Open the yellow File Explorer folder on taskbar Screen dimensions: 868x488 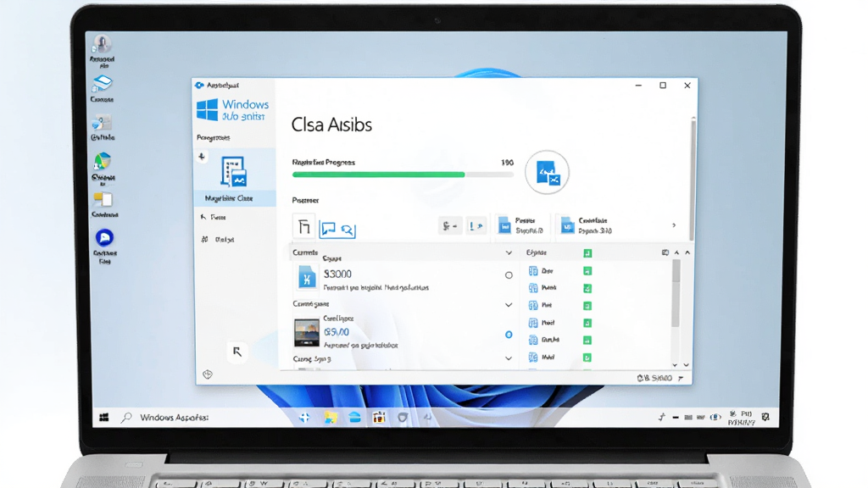tap(331, 418)
